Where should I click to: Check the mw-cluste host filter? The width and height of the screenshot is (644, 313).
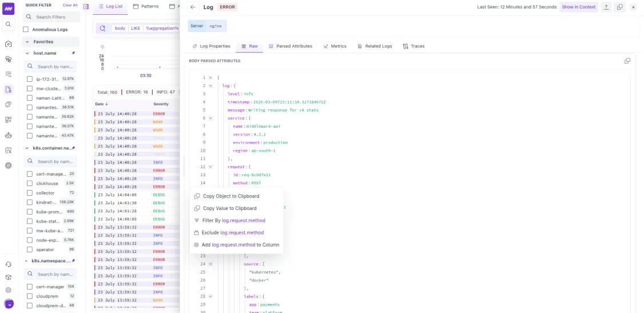point(30,88)
